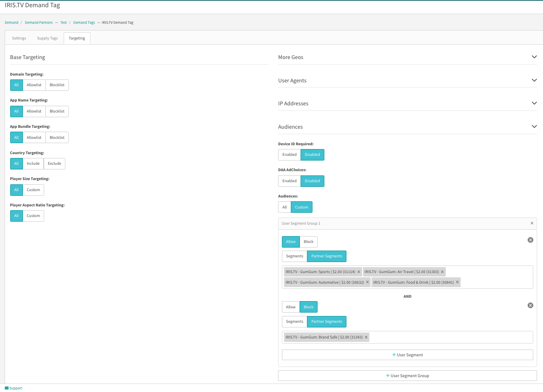Set Audiences to Custom
Image resolution: width=543 pixels, height=392 pixels.
coord(301,207)
